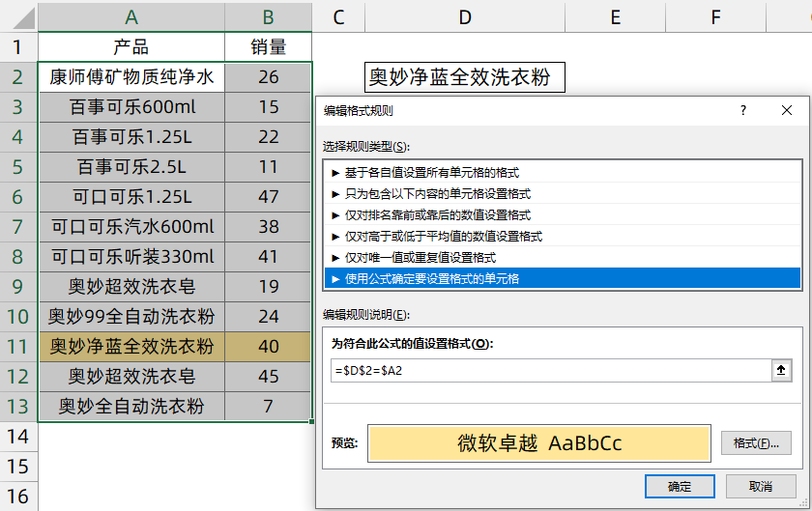Click sales value 19

coord(269,286)
